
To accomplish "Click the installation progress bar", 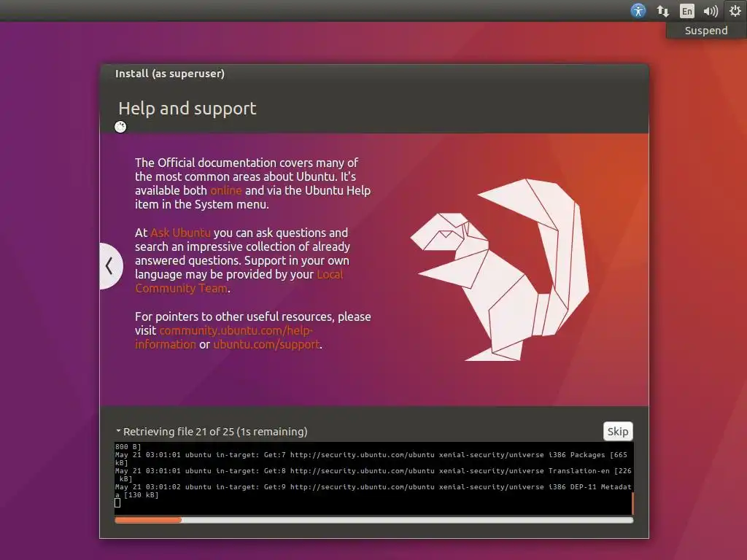I will (374, 520).
